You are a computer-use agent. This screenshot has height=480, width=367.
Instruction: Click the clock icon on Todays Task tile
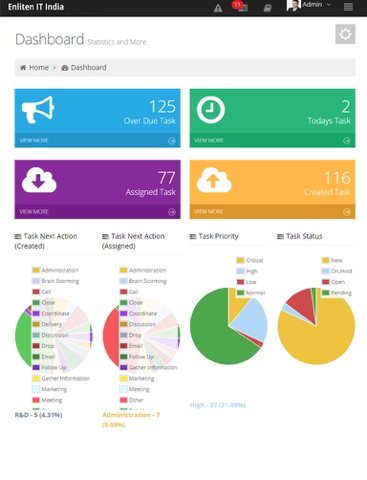tap(211, 110)
